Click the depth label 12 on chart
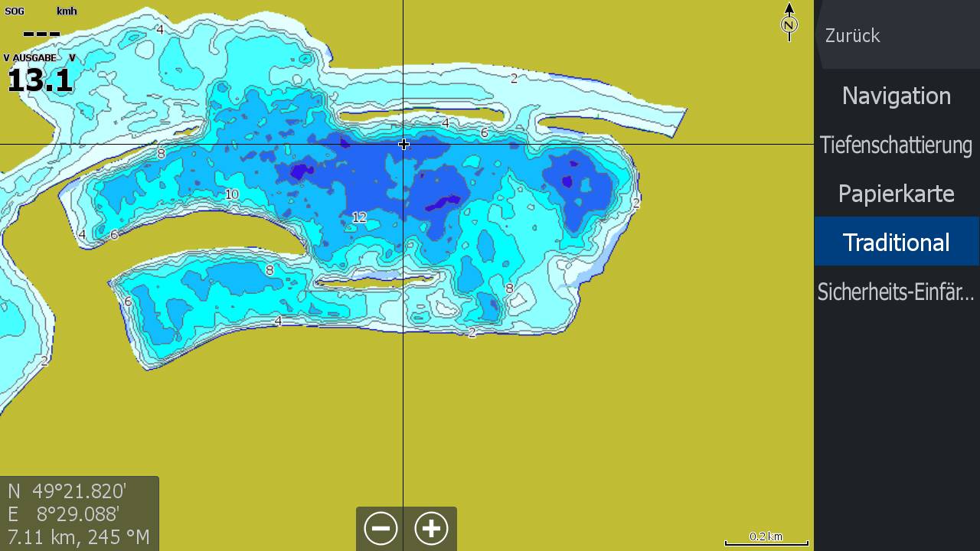980x551 pixels. coord(359,217)
